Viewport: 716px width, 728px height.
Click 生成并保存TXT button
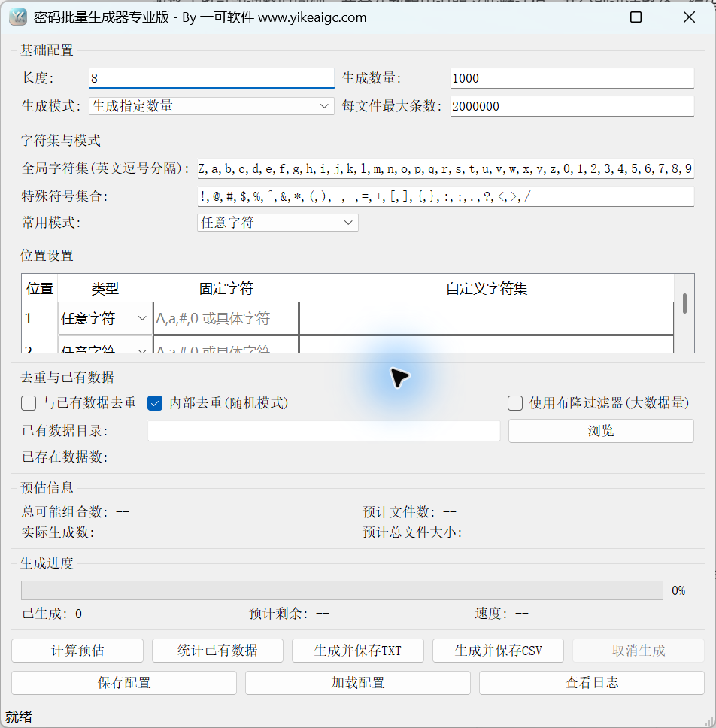coord(357,651)
